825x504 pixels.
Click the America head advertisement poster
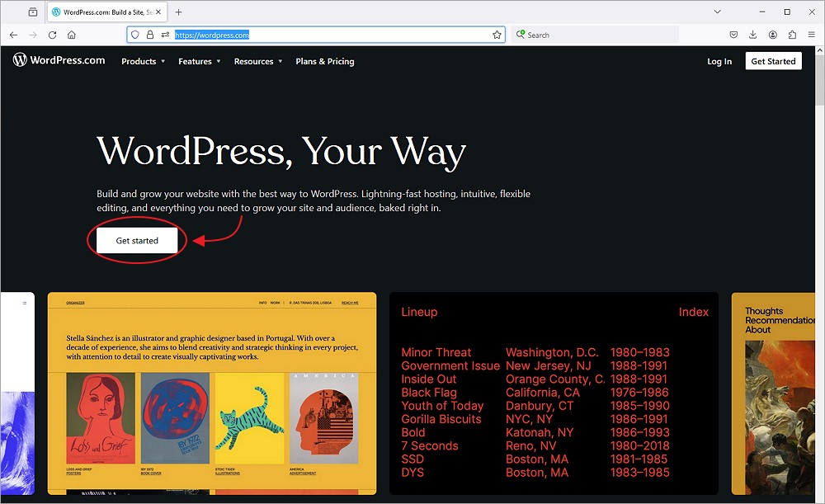(324, 418)
